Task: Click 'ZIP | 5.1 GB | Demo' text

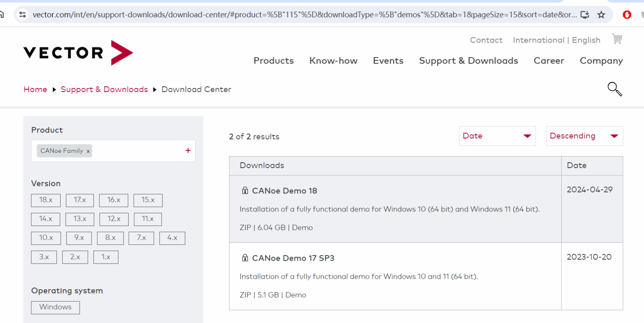Action: [273, 295]
